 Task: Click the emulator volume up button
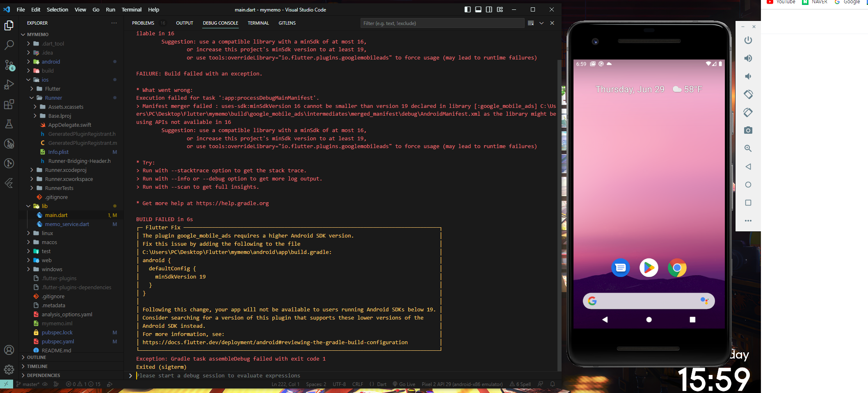(748, 58)
